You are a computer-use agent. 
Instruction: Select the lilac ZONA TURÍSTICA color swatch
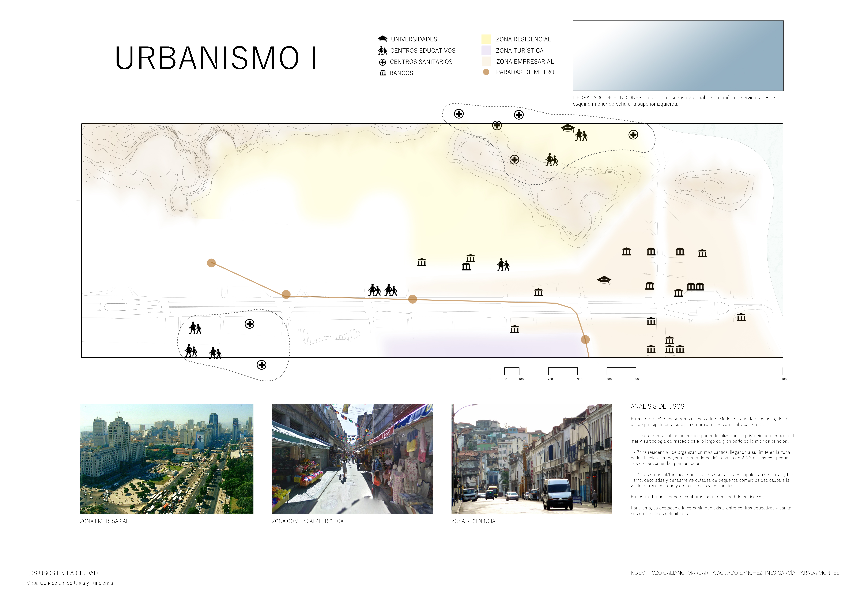pos(486,50)
